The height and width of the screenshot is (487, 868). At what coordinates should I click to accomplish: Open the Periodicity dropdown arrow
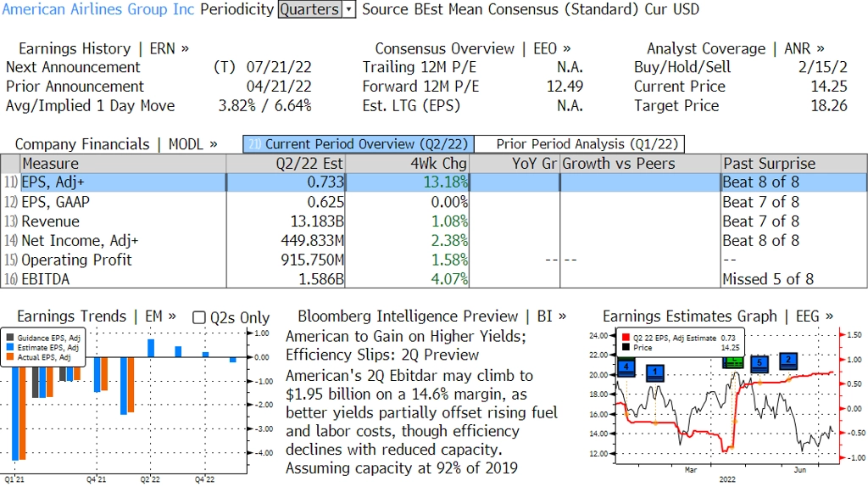348,9
